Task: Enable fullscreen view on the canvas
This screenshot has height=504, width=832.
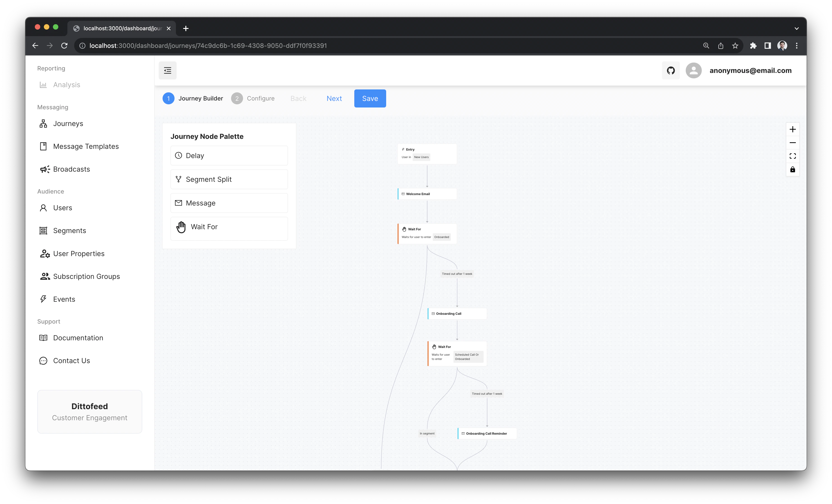Action: coord(793,156)
